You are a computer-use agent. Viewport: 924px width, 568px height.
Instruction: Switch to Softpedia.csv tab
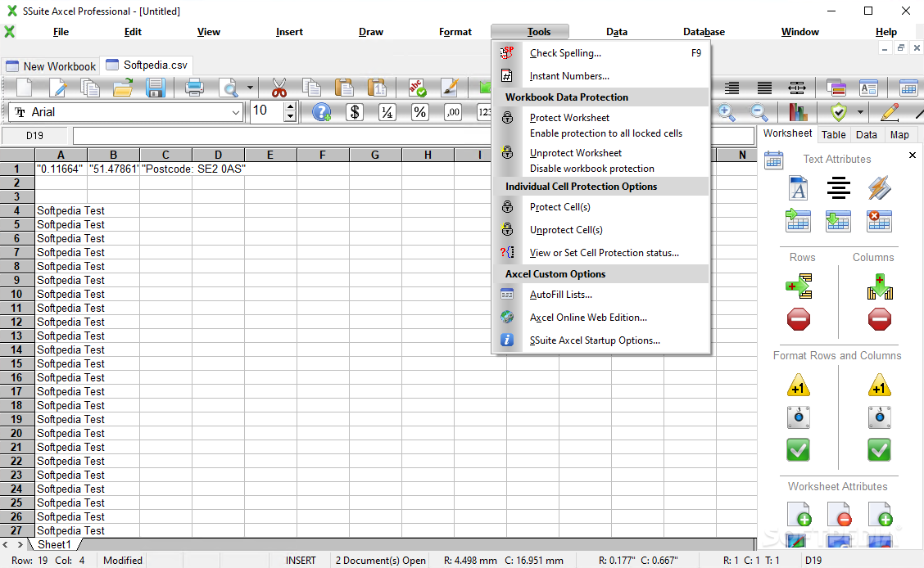(x=147, y=65)
